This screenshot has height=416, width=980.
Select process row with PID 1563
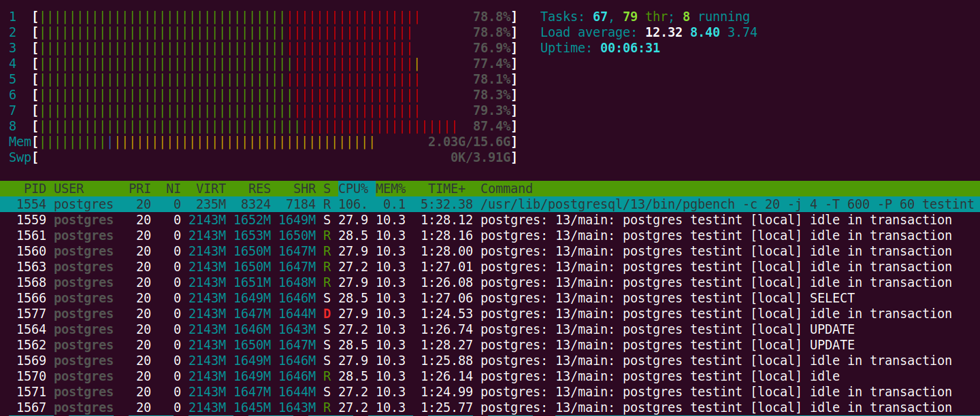click(490, 266)
